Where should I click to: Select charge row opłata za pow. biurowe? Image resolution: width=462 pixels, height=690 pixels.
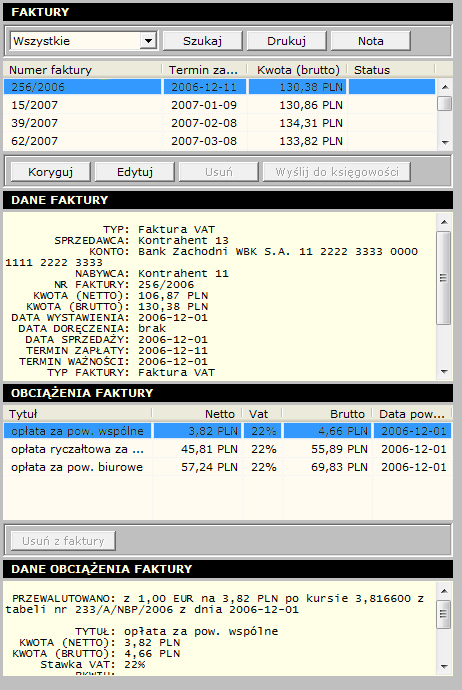[227, 467]
